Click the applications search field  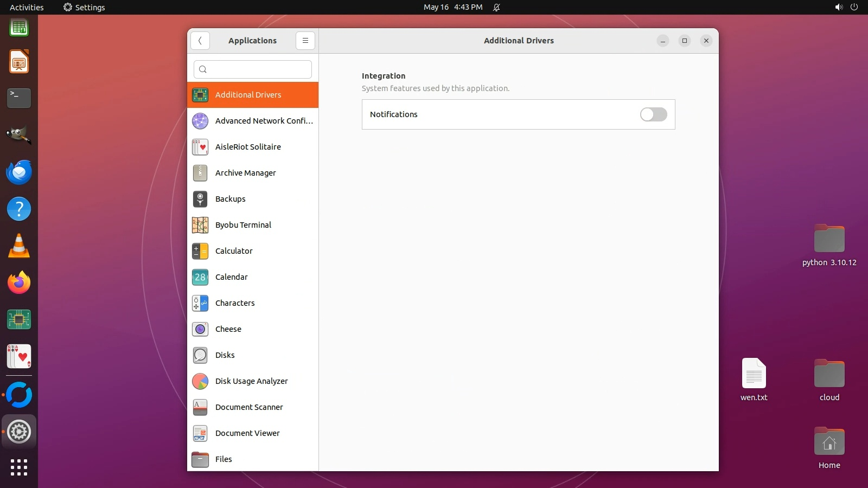point(253,69)
